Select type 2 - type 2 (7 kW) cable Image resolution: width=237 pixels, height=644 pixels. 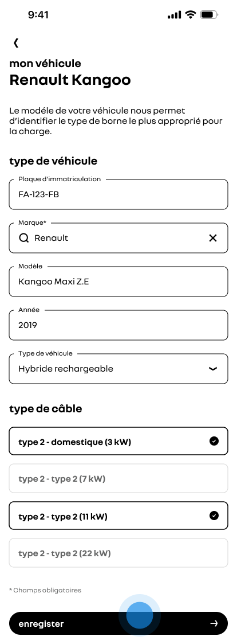[118, 478]
